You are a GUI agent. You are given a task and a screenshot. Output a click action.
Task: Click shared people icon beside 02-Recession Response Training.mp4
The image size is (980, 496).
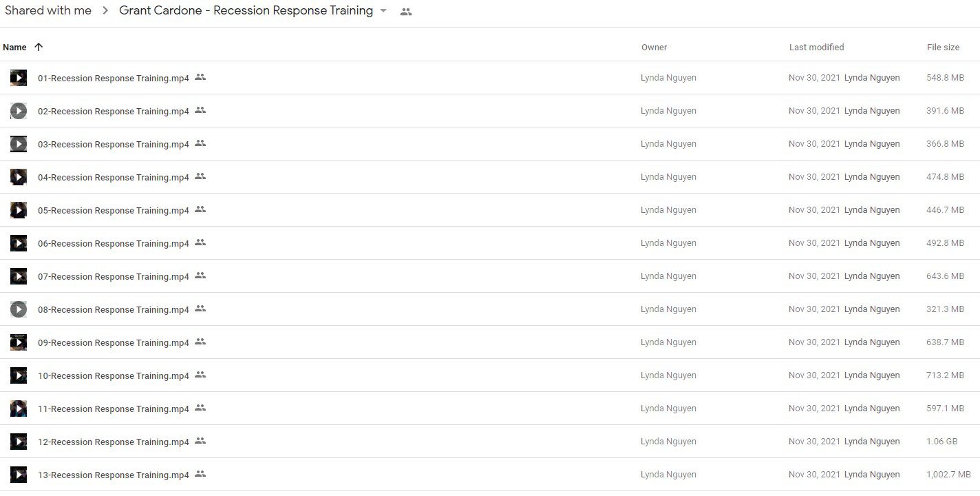(x=200, y=110)
